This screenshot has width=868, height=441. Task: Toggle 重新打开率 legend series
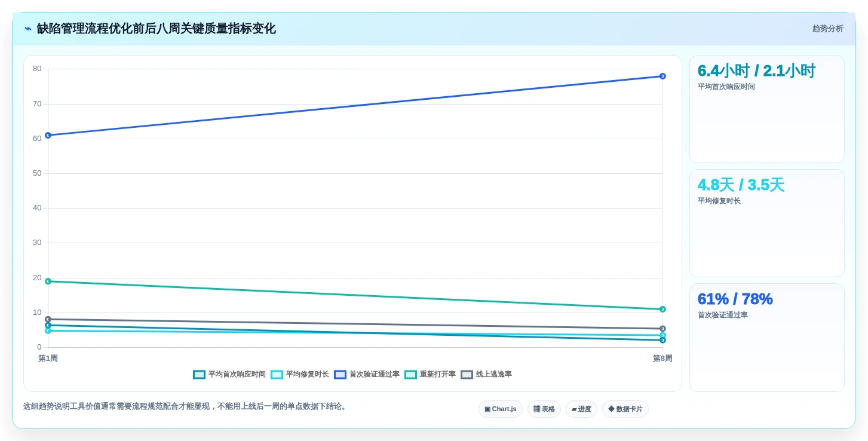[430, 375]
